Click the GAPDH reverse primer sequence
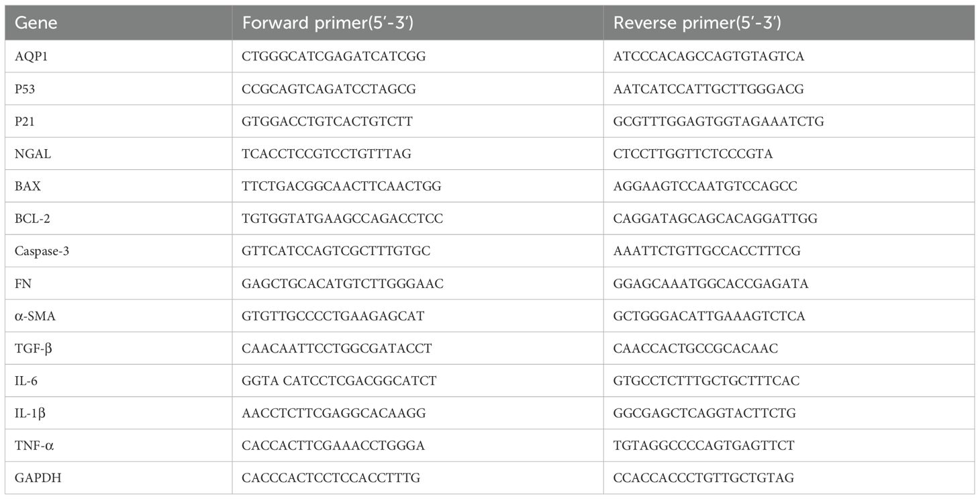Viewport: 980px width, 499px height. coord(703,478)
